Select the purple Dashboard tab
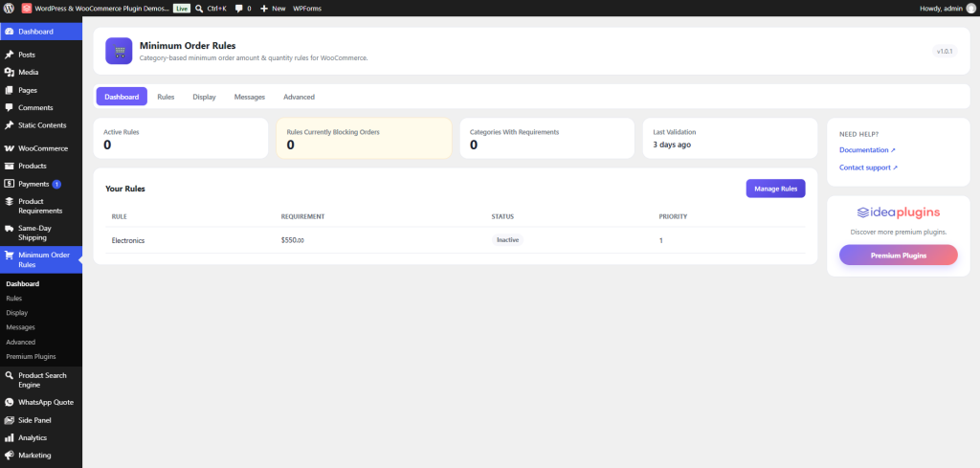The image size is (980, 468). [x=122, y=97]
